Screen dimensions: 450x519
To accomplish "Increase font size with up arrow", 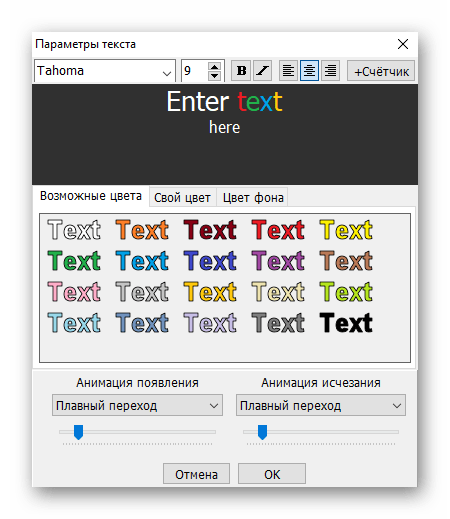I will 214,66.
